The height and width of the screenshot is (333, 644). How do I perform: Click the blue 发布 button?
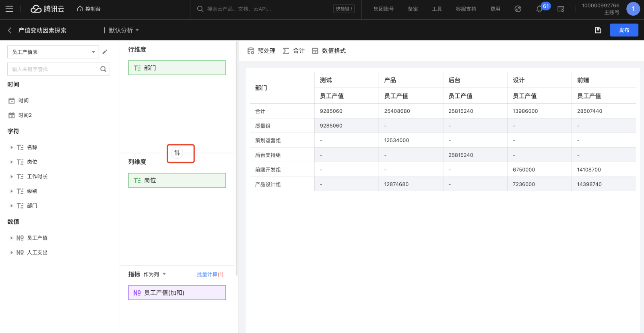pos(624,30)
